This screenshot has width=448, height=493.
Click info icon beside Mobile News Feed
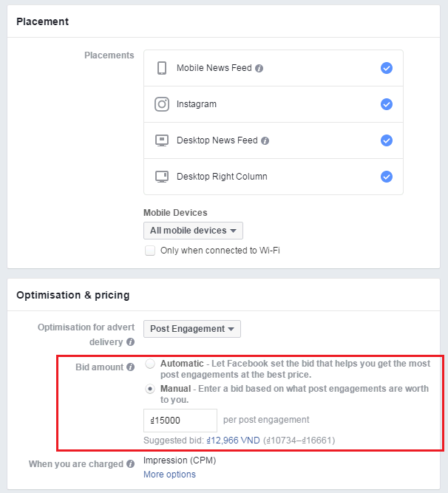pos(259,69)
